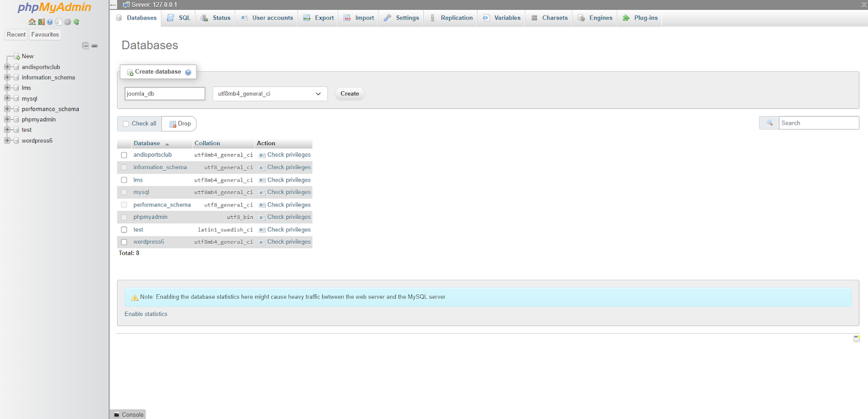Reload navigation panel with green refresh icon
Image resolution: width=868 pixels, height=419 pixels.
[76, 22]
